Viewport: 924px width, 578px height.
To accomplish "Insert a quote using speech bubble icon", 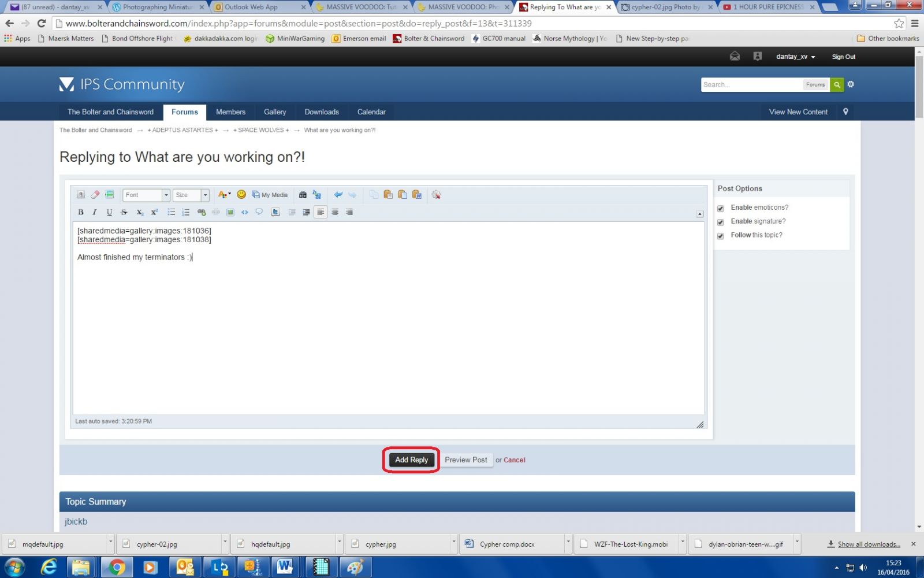I will click(259, 212).
